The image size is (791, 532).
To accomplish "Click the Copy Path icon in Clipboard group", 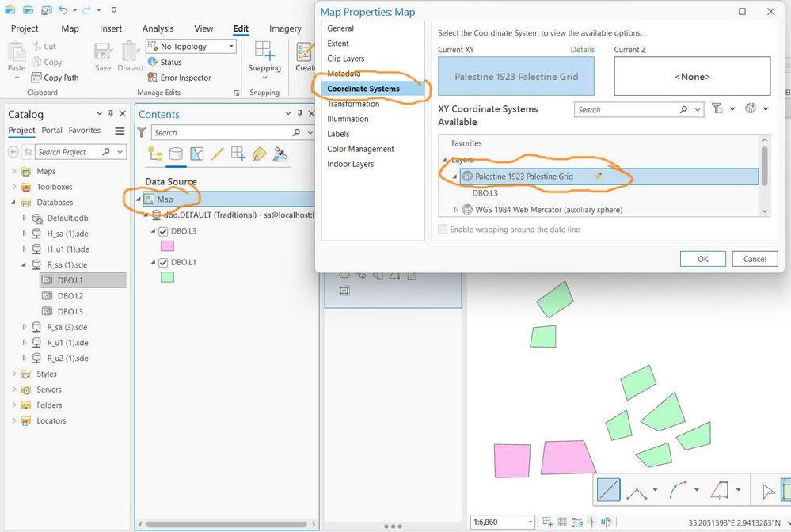I will [x=36, y=78].
